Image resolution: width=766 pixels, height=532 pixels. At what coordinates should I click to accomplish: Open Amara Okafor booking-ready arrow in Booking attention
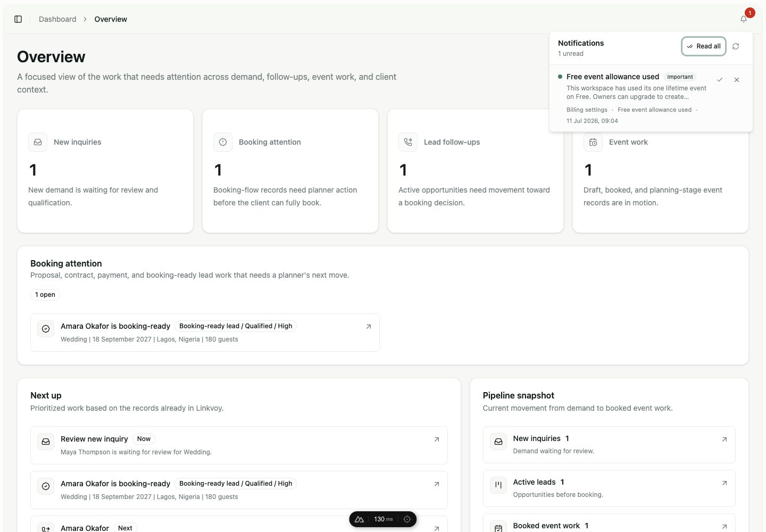point(369,327)
